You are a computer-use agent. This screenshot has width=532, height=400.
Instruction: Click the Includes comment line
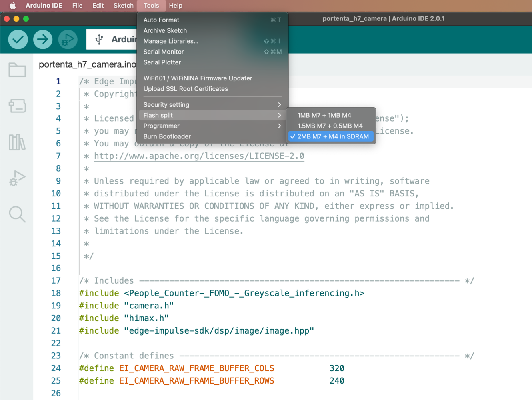pyautogui.click(x=276, y=281)
